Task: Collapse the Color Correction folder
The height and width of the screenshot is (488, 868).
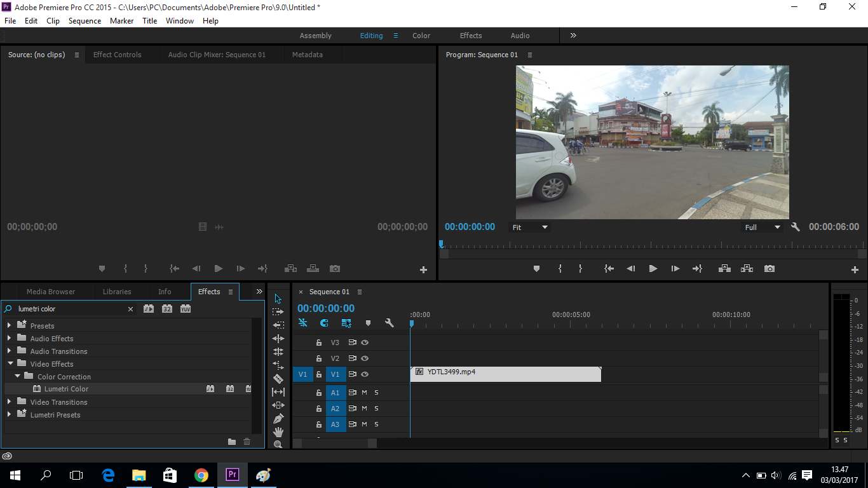Action: point(18,376)
